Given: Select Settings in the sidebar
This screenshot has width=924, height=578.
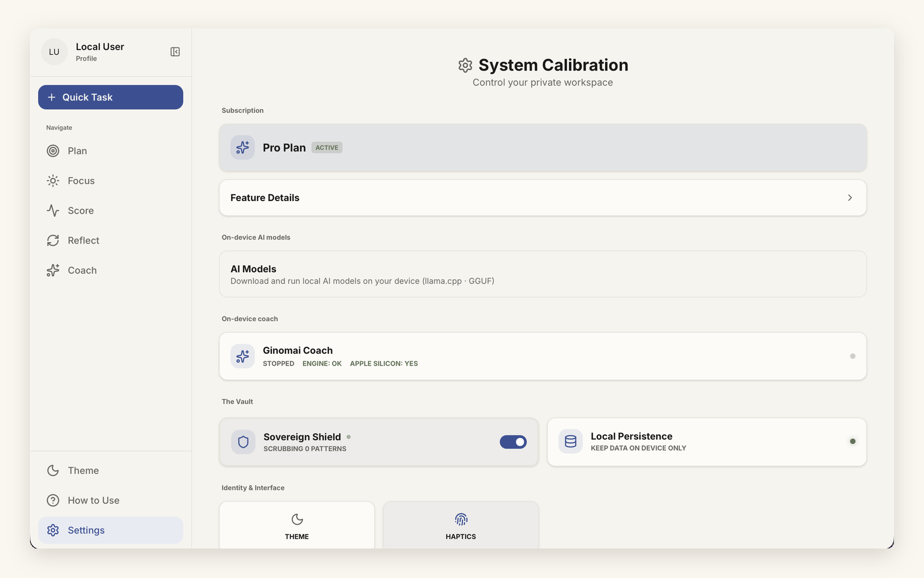Looking at the screenshot, I should coord(110,530).
